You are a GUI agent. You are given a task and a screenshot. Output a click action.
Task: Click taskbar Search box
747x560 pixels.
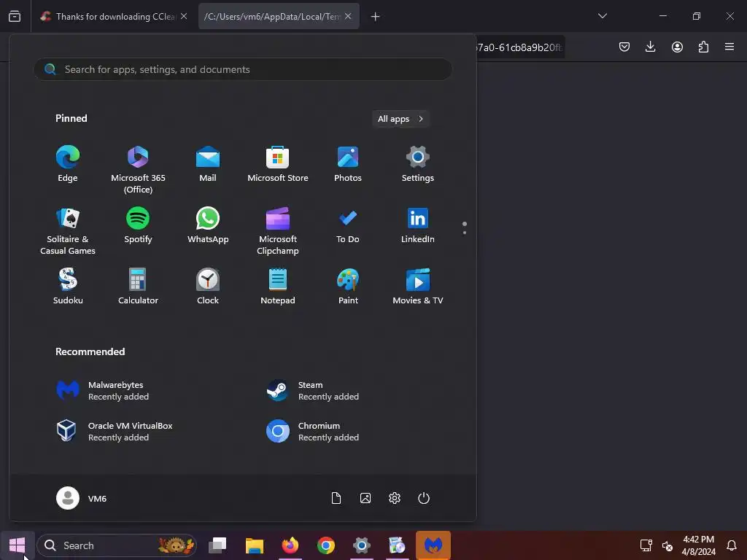117,545
